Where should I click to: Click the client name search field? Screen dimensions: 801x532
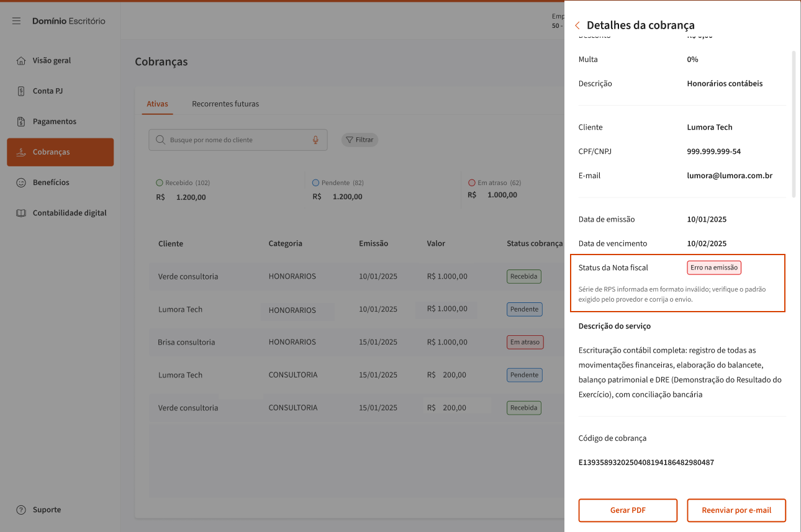click(238, 140)
